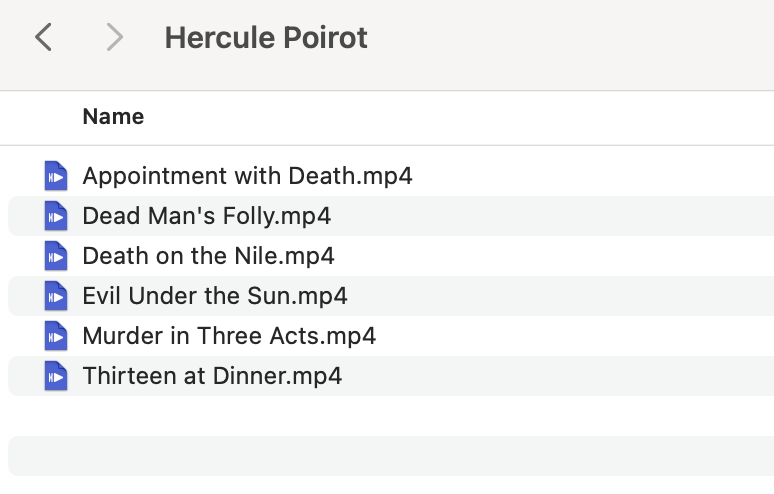Sort files by the Name column header
Image resolution: width=774 pixels, height=494 pixels.
(x=113, y=117)
